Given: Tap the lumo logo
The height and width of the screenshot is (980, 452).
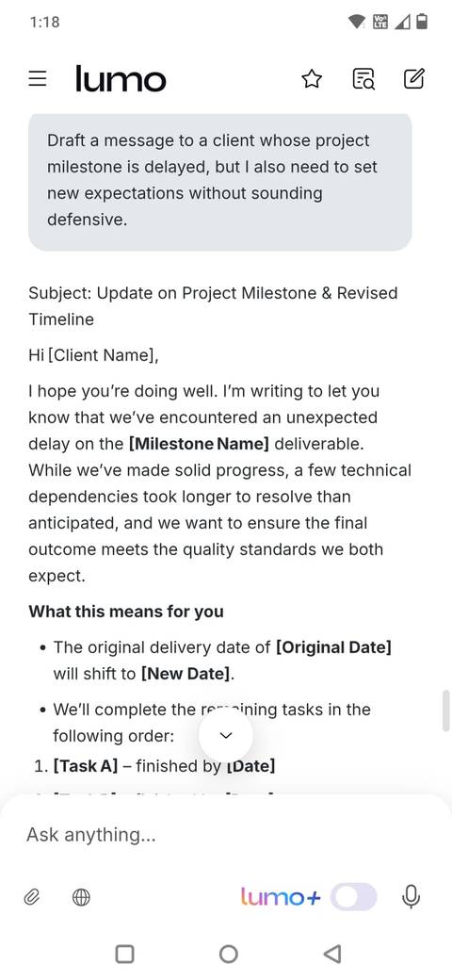Looking at the screenshot, I should tap(121, 79).
